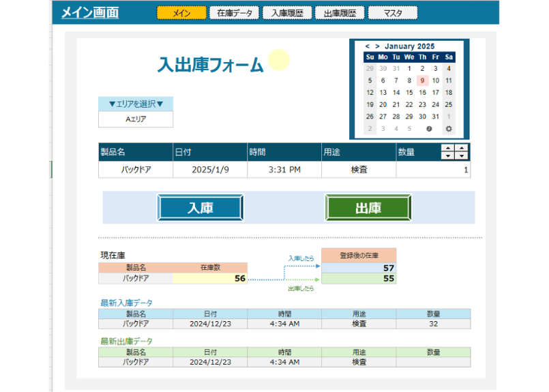549x392 pixels.
Task: Click バックドア in the 現在庫 table
Action: [x=136, y=279]
